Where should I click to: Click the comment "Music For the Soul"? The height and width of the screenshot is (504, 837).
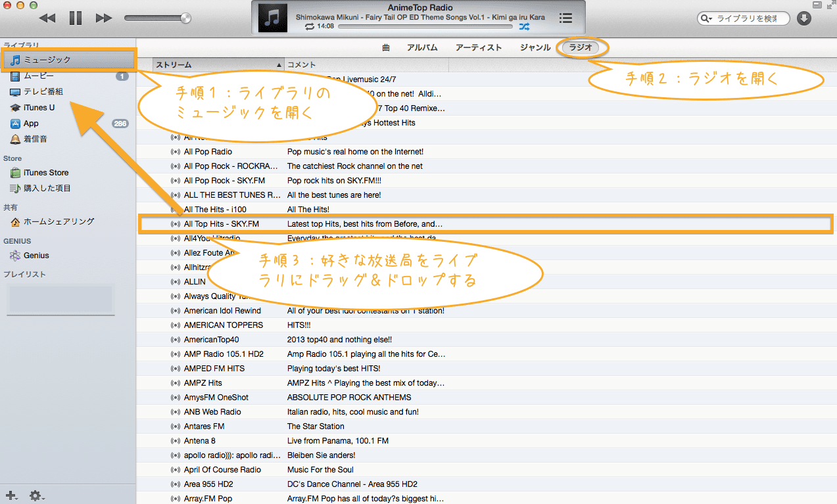(x=320, y=470)
